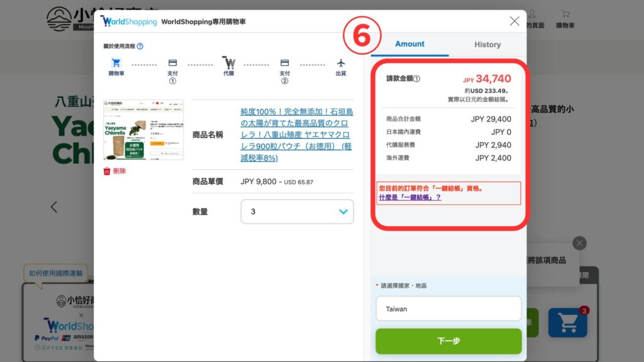Click the help icon beside 關於使用流程
The width and height of the screenshot is (644, 362).
pyautogui.click(x=140, y=46)
